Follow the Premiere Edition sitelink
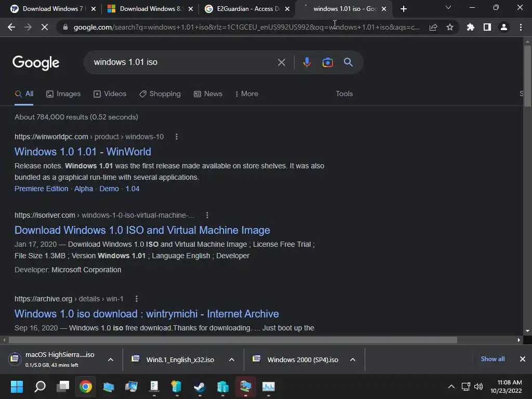This screenshot has width=532, height=399. [42, 189]
